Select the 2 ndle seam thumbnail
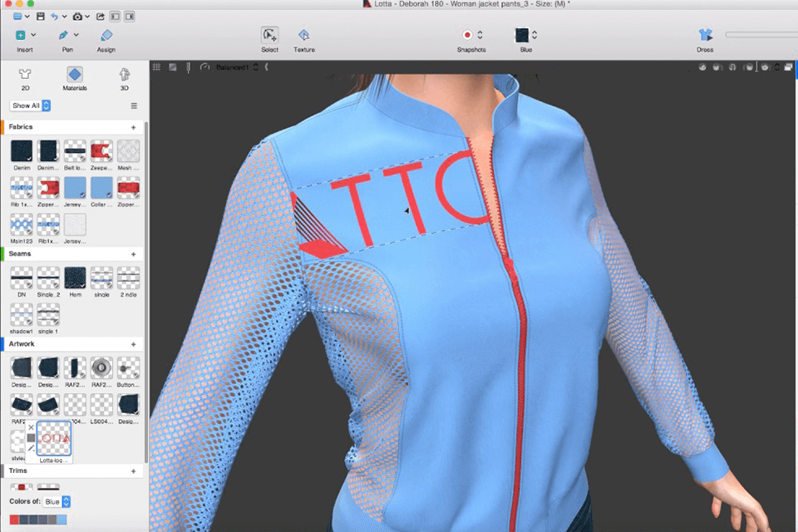The width and height of the screenshot is (798, 532). (128, 278)
